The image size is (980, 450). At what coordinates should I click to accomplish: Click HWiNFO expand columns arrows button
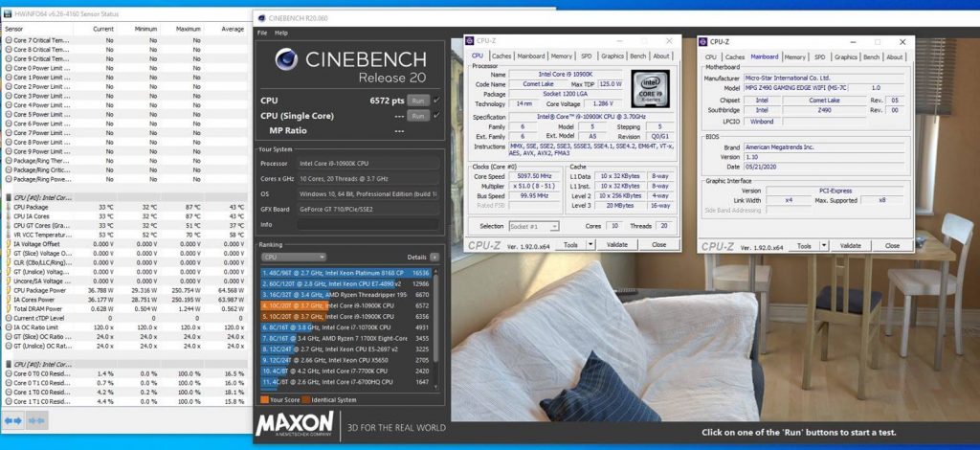click(x=13, y=420)
